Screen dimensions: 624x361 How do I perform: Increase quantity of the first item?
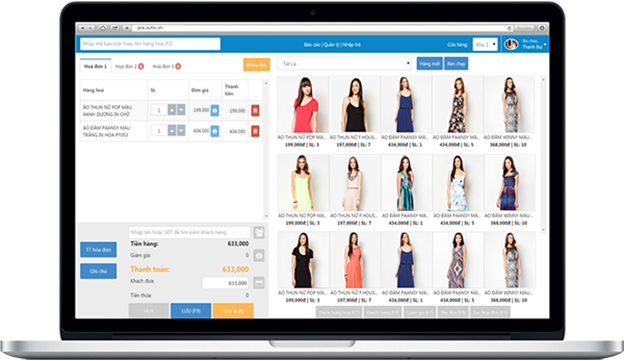(x=172, y=110)
